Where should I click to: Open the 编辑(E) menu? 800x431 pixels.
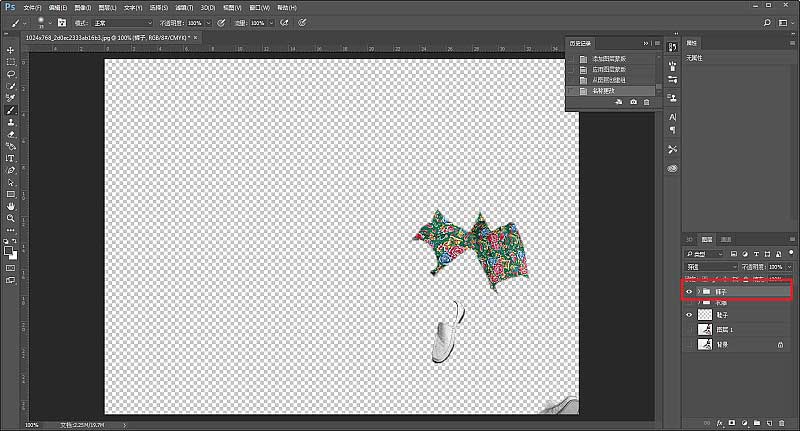(x=58, y=8)
